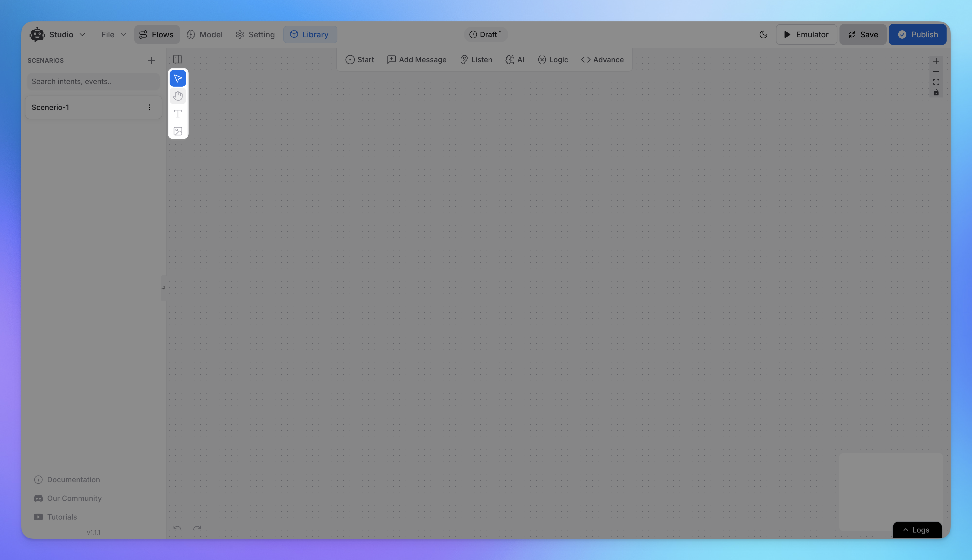Zoom in on the canvas
The height and width of the screenshot is (560, 972).
[936, 61]
